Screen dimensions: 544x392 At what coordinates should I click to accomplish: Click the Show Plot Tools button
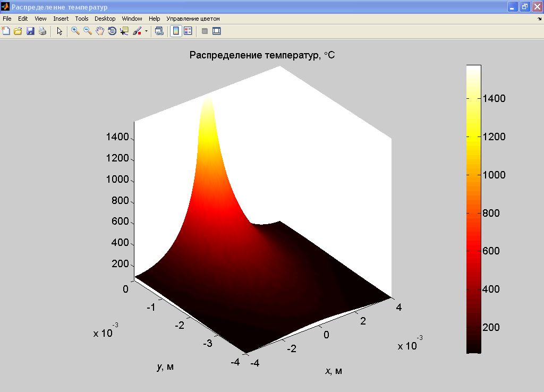point(216,31)
